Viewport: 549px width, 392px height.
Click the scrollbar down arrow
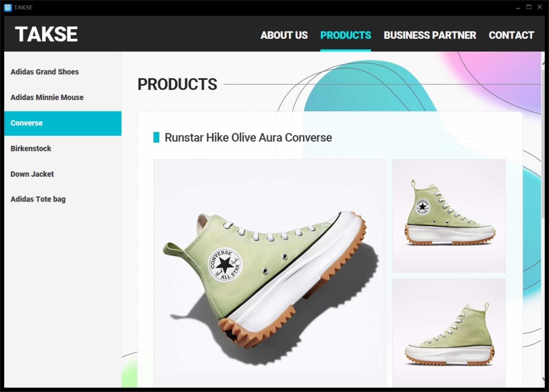coord(543,379)
